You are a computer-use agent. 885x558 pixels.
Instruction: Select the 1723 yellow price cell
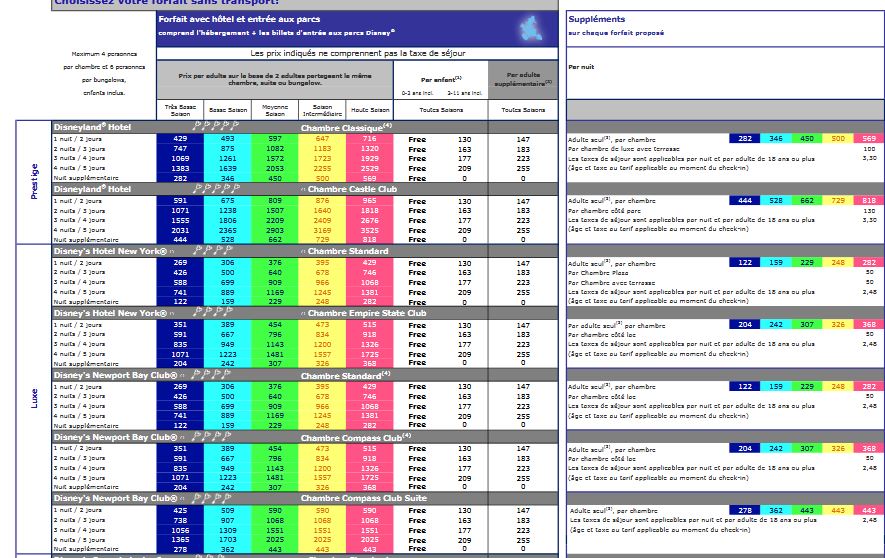click(x=322, y=159)
